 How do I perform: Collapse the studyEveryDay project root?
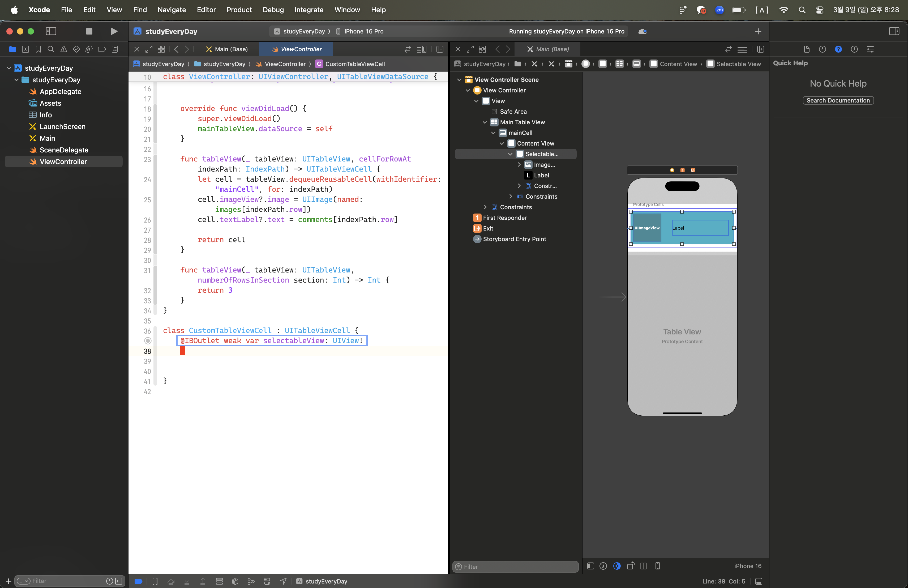(9, 68)
